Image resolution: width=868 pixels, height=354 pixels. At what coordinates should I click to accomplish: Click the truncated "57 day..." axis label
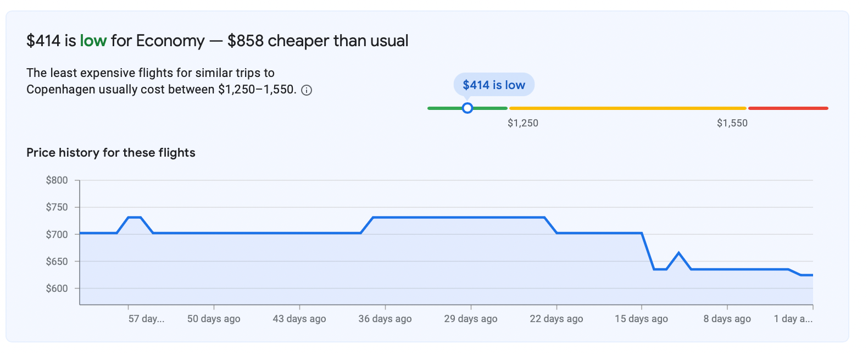pos(146,319)
